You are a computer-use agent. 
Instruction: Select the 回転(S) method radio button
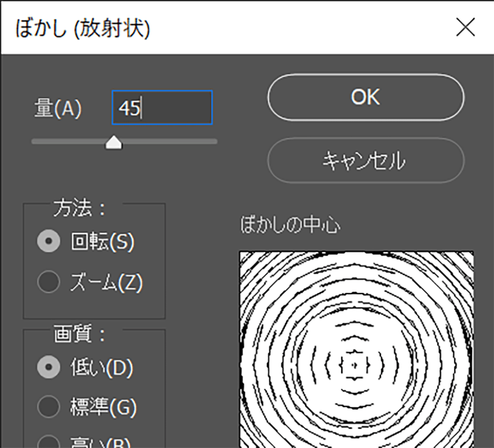48,242
